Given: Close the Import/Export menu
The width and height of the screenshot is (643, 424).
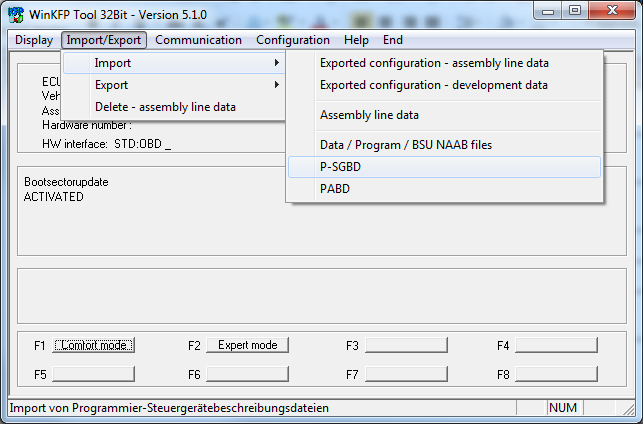Looking at the screenshot, I should coord(104,40).
